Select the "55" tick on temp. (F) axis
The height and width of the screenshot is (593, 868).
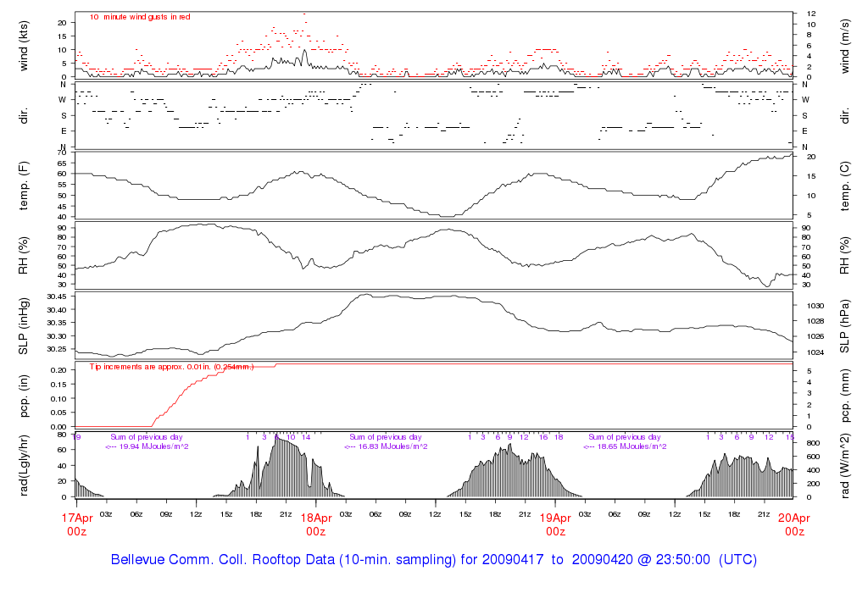[62, 185]
